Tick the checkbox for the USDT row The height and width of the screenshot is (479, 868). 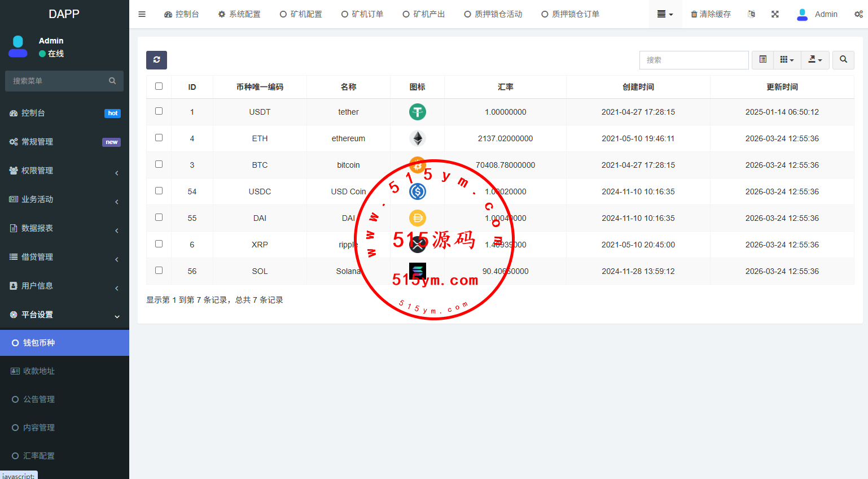(159, 111)
